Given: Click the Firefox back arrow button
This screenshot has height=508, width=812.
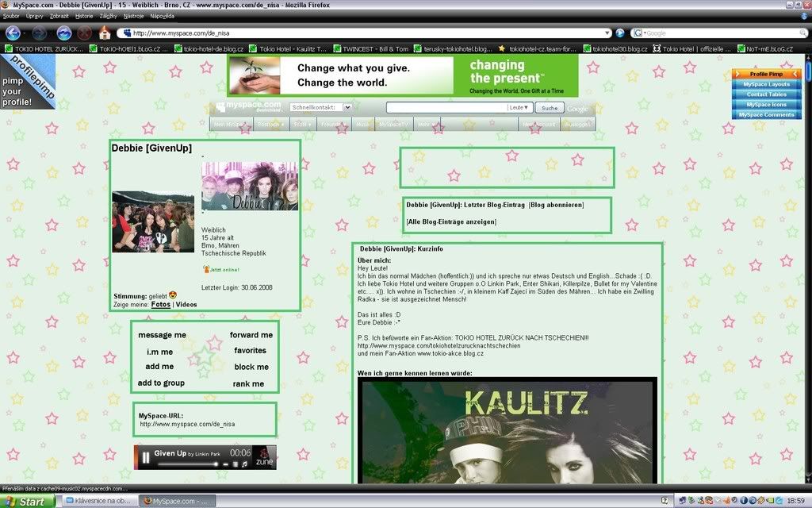Looking at the screenshot, I should pyautogui.click(x=13, y=33).
